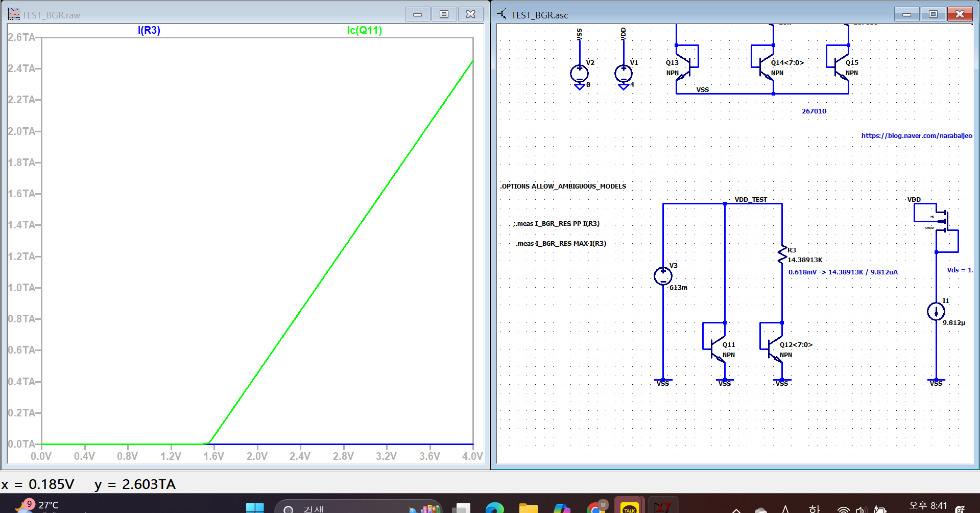This screenshot has height=513, width=980.
Task: Close the TEST_BGR.asc schematic window
Action: coord(960,14)
